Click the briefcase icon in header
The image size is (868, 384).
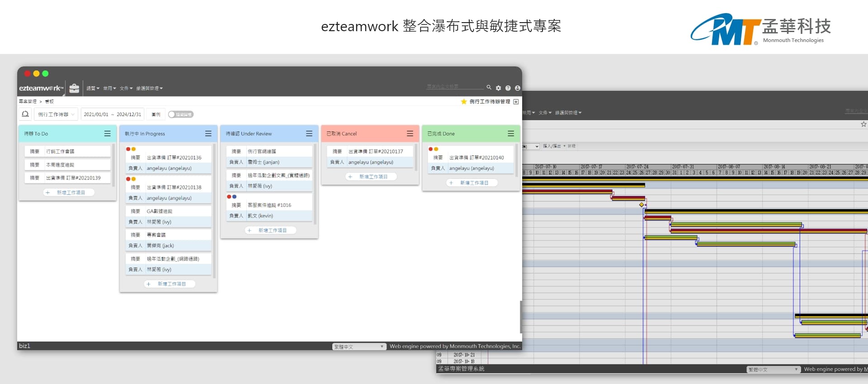click(74, 88)
